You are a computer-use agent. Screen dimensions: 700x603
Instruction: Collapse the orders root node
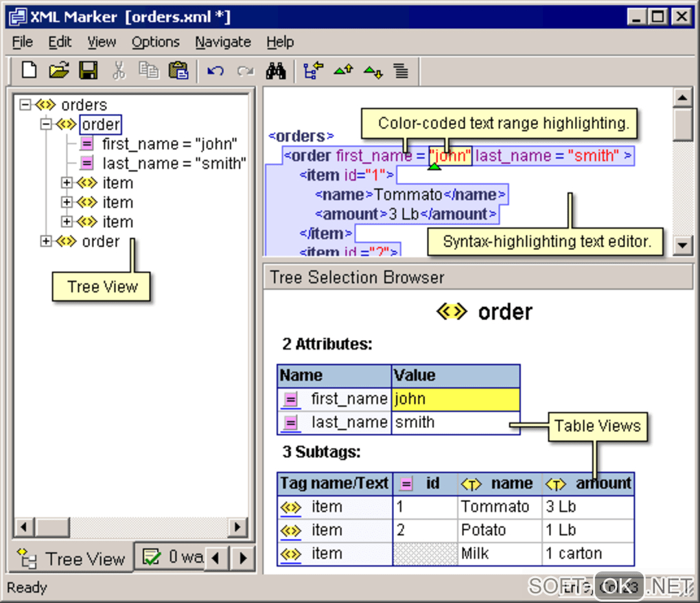(25, 104)
